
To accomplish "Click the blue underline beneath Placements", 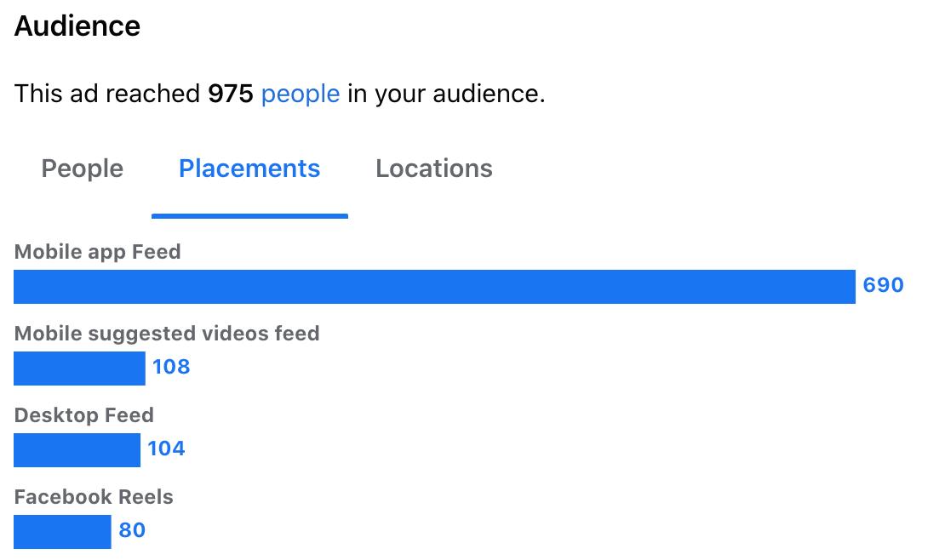I will [249, 216].
